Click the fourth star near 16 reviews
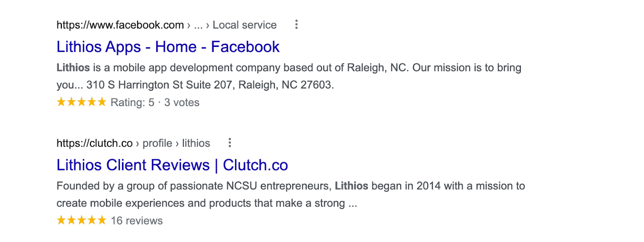Viewport: 644px width, 242px height. [x=91, y=220]
